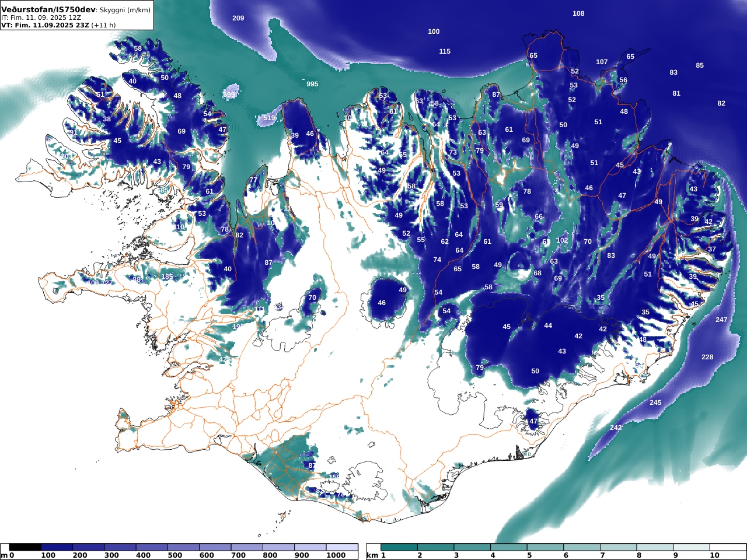
Task: Click the 599 visibility value on the map
Action: pyautogui.click(x=229, y=94)
